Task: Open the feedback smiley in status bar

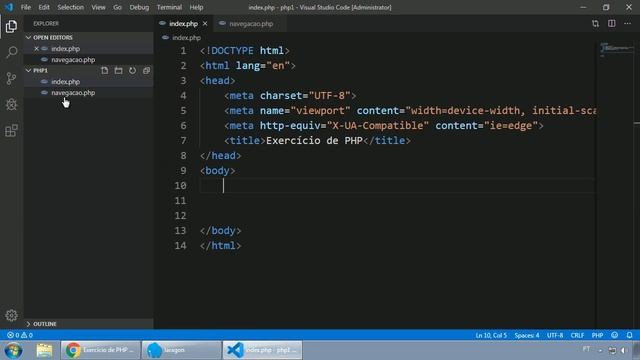Action: click(614, 335)
